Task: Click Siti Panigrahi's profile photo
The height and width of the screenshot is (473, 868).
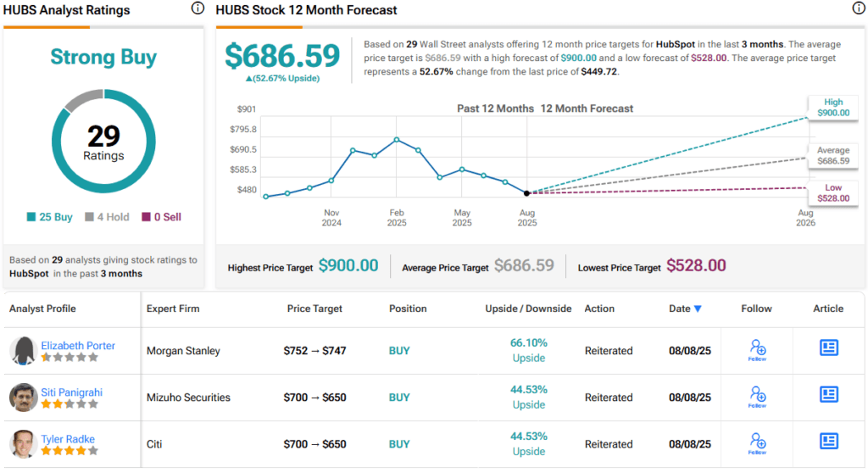Action: tap(23, 397)
